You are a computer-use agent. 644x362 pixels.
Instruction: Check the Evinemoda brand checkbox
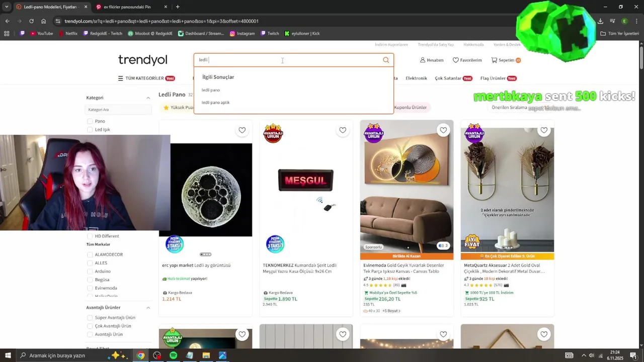click(x=90, y=288)
